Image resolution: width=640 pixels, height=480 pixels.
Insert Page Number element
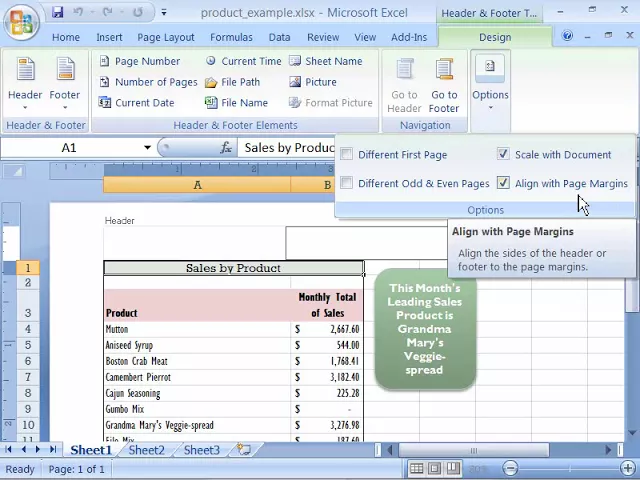139,61
